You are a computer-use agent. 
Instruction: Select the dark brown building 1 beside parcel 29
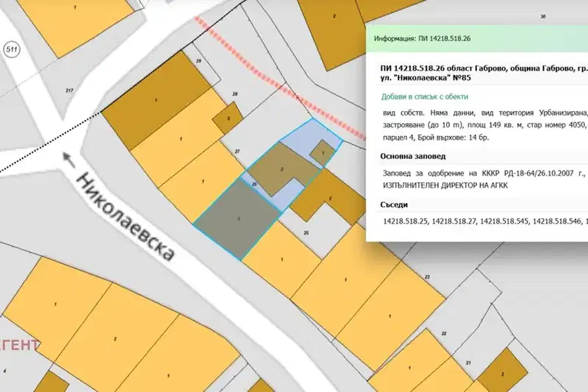(x=156, y=100)
